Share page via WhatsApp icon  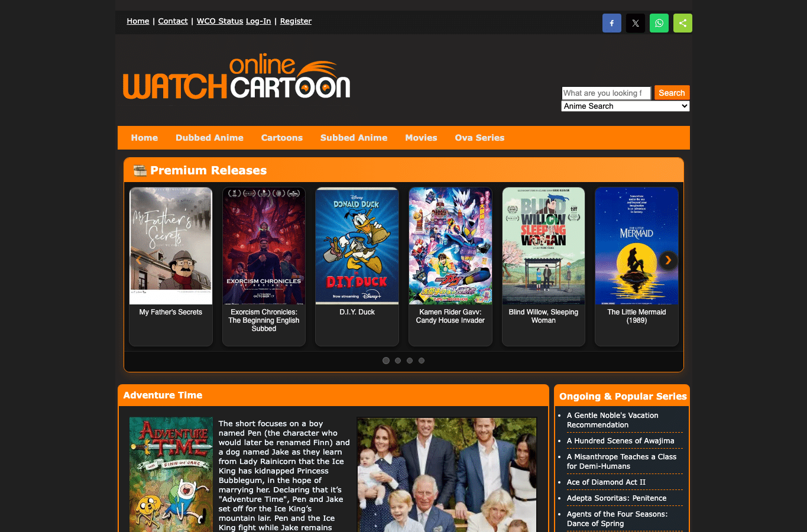[659, 23]
